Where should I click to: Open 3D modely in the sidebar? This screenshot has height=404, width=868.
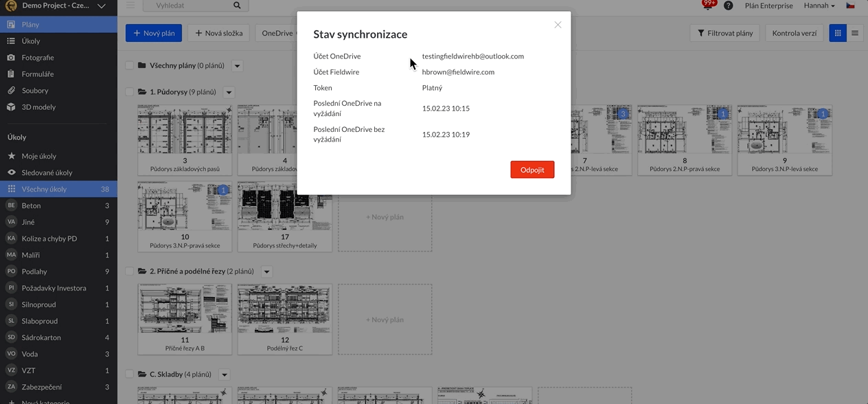[x=58, y=106]
